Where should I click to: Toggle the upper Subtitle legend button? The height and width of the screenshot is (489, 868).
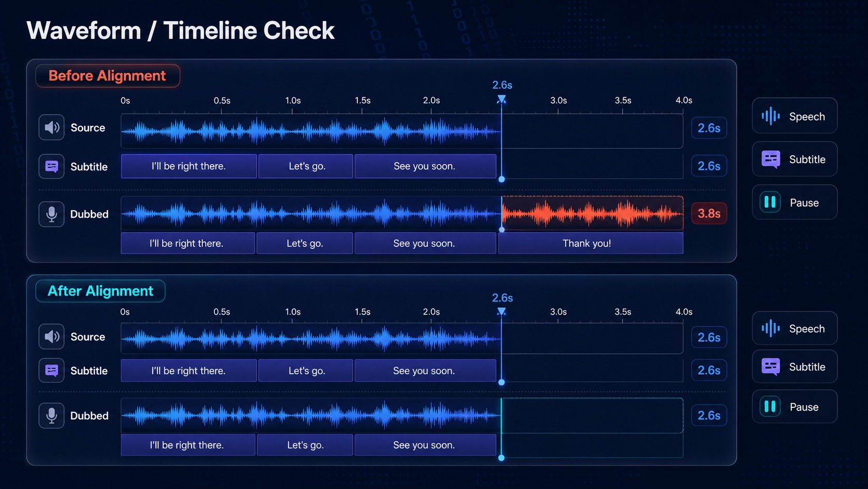(x=794, y=159)
